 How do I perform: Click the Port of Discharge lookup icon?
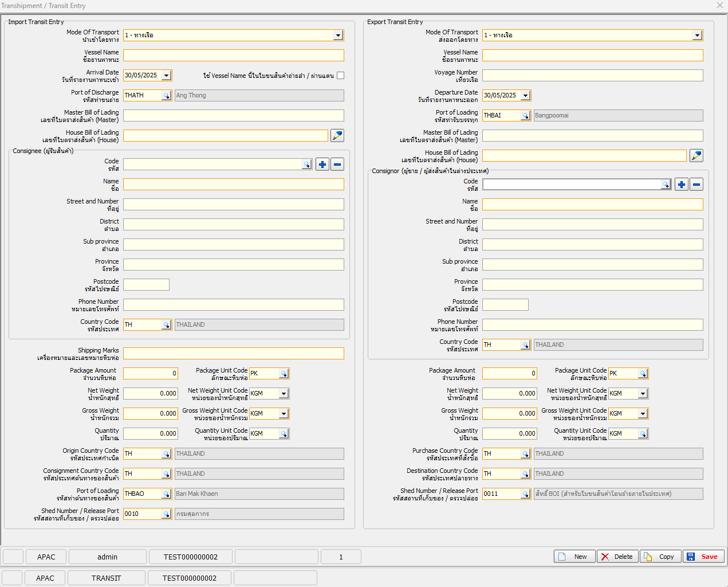coord(166,96)
